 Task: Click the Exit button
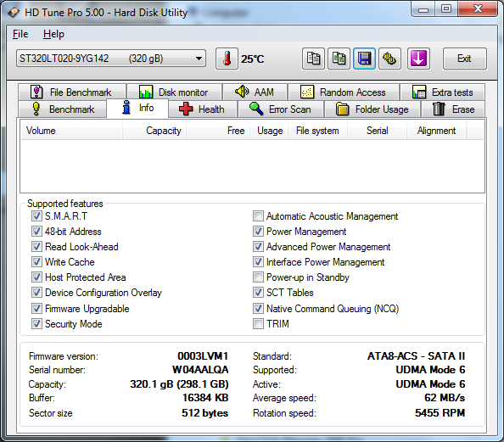pos(464,59)
